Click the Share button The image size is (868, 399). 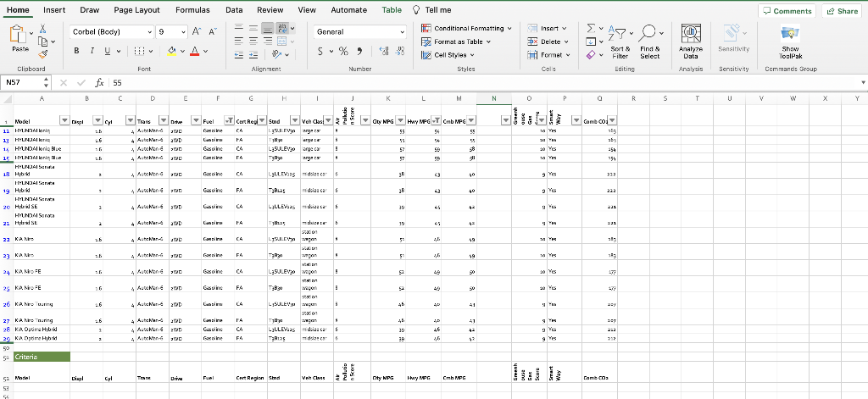pyautogui.click(x=843, y=11)
